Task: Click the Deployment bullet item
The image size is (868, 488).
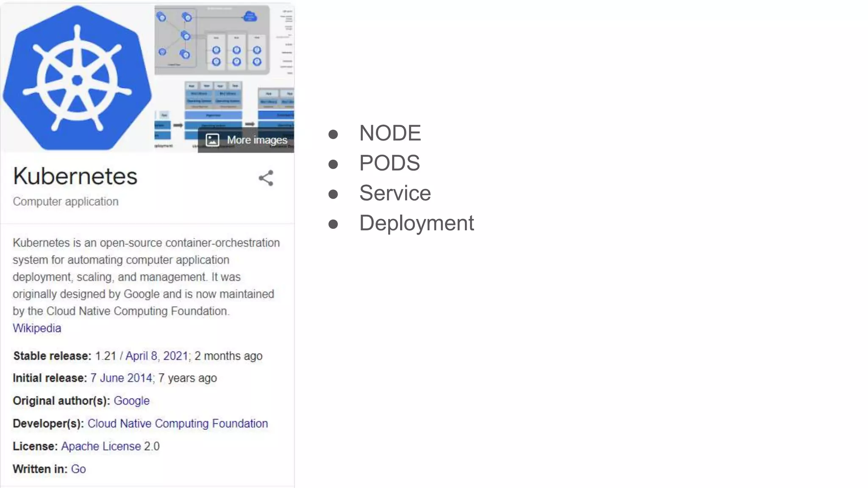Action: pyautogui.click(x=417, y=223)
